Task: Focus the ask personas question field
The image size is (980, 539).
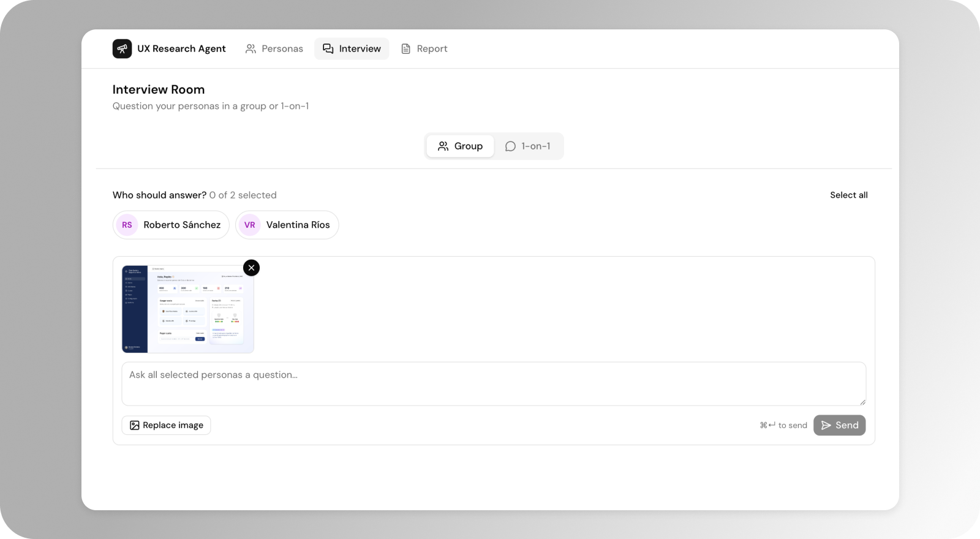Action: pyautogui.click(x=494, y=383)
